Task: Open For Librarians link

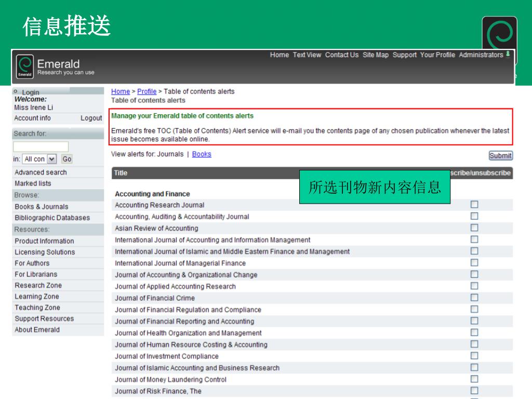Action: pos(36,274)
